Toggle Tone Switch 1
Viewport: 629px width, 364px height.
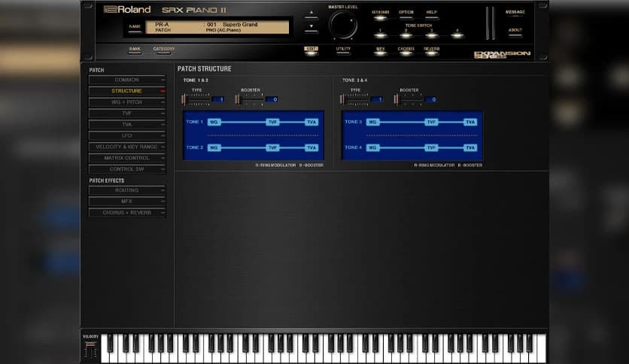point(380,34)
